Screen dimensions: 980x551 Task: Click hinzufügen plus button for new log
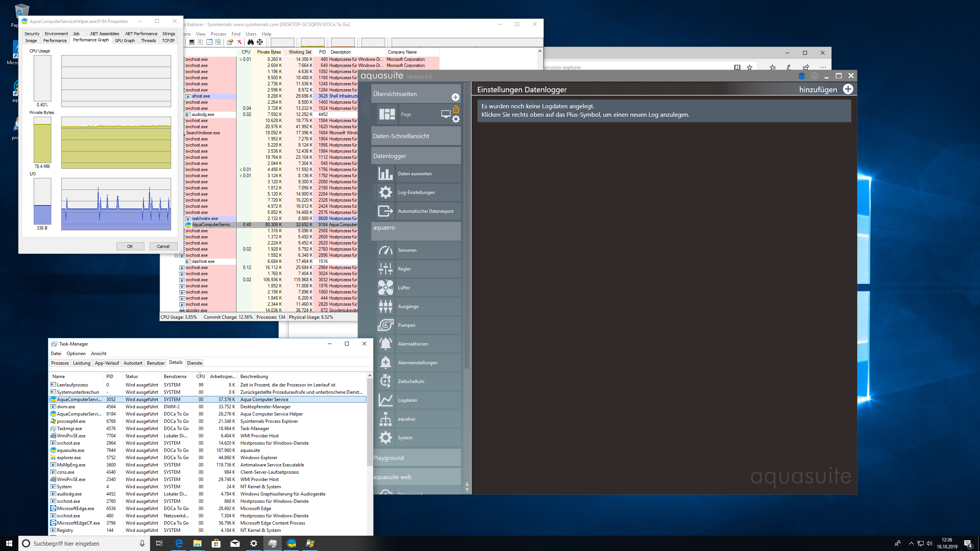(848, 90)
